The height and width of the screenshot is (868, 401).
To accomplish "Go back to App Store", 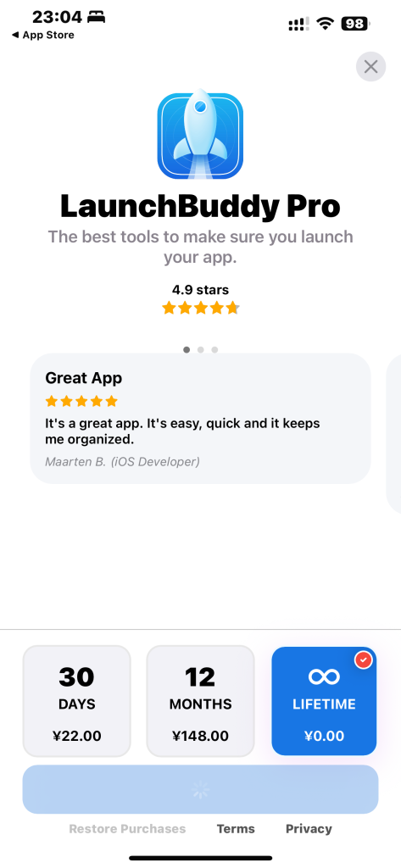I will click(x=42, y=35).
